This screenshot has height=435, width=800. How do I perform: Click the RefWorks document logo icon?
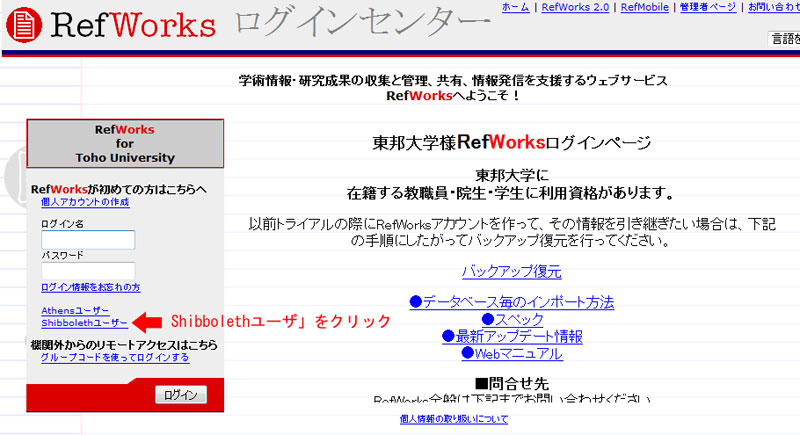[x=23, y=24]
